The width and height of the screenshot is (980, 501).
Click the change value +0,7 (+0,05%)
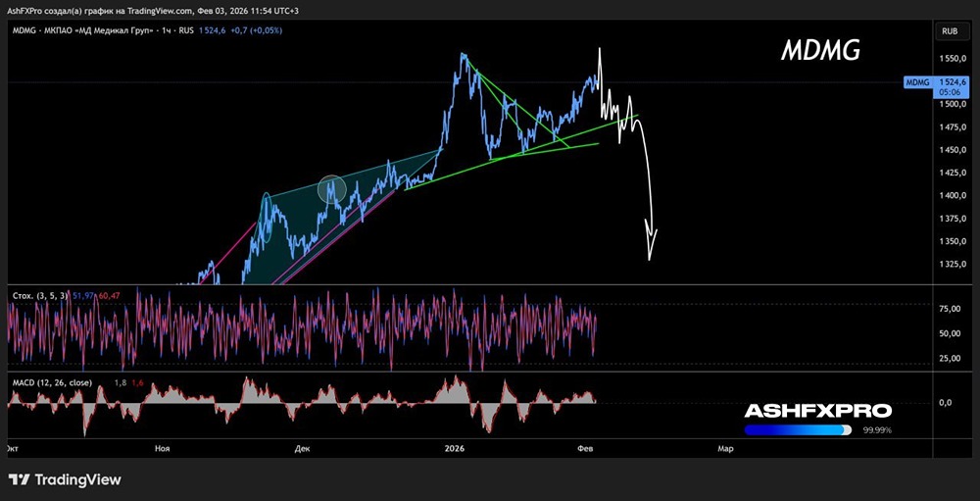pyautogui.click(x=255, y=30)
